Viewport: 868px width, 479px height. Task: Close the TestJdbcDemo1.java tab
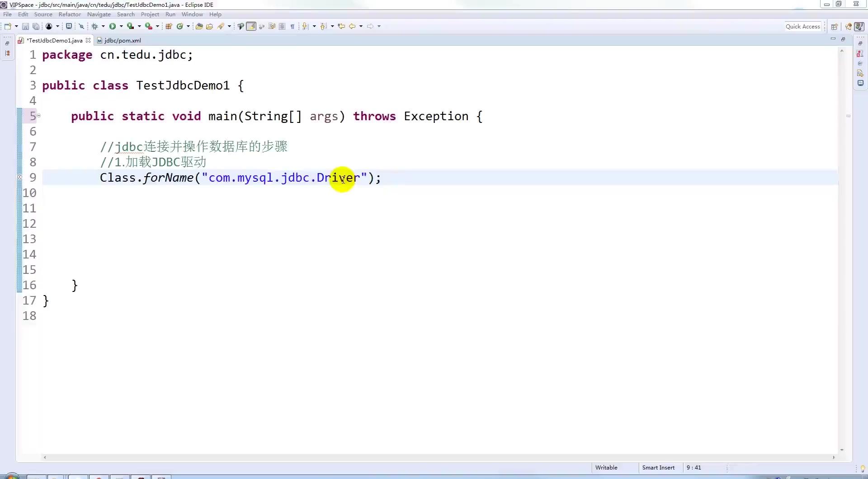(88, 40)
